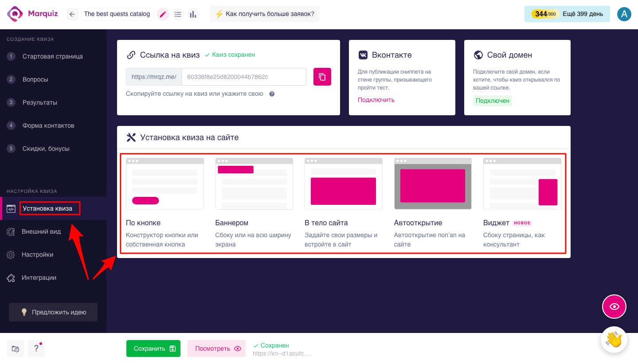Click the help question mark near link hint
Image resolution: width=638 pixels, height=364 pixels.
coord(272,94)
